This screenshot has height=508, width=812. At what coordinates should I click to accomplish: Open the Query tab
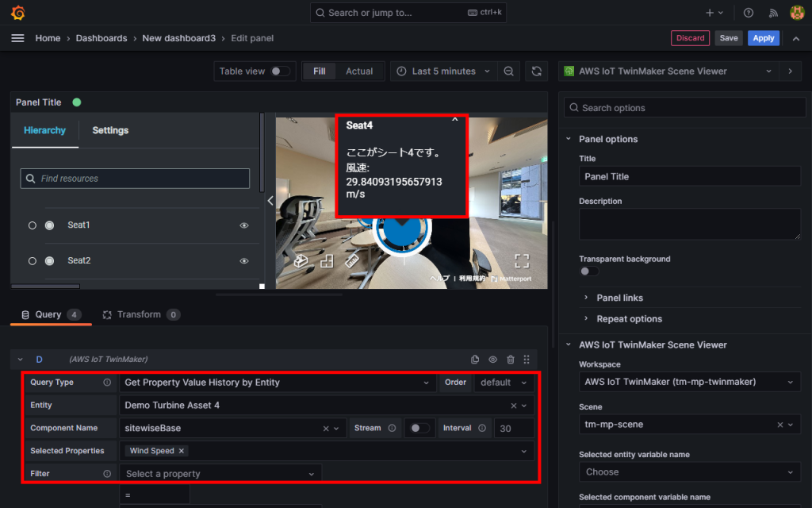tap(51, 314)
